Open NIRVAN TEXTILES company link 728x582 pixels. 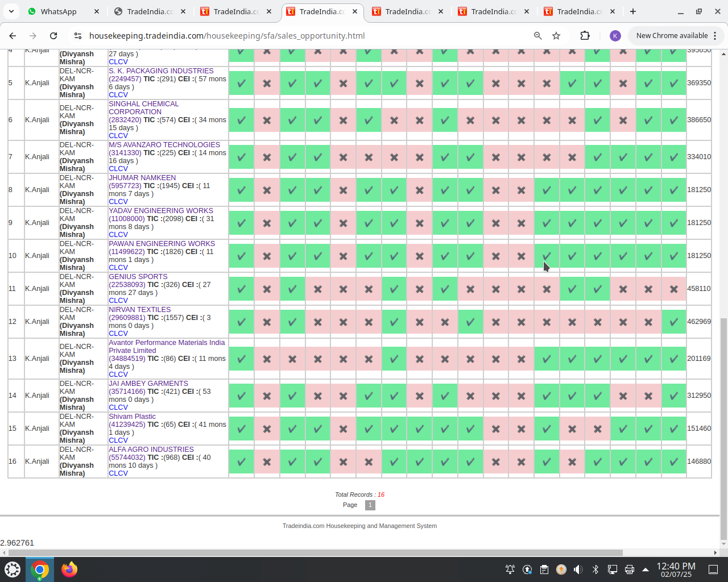(140, 310)
